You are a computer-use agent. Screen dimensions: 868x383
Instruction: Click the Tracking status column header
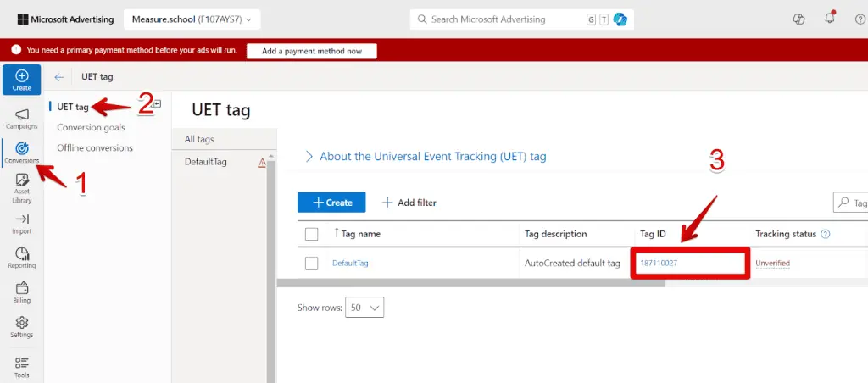point(786,234)
